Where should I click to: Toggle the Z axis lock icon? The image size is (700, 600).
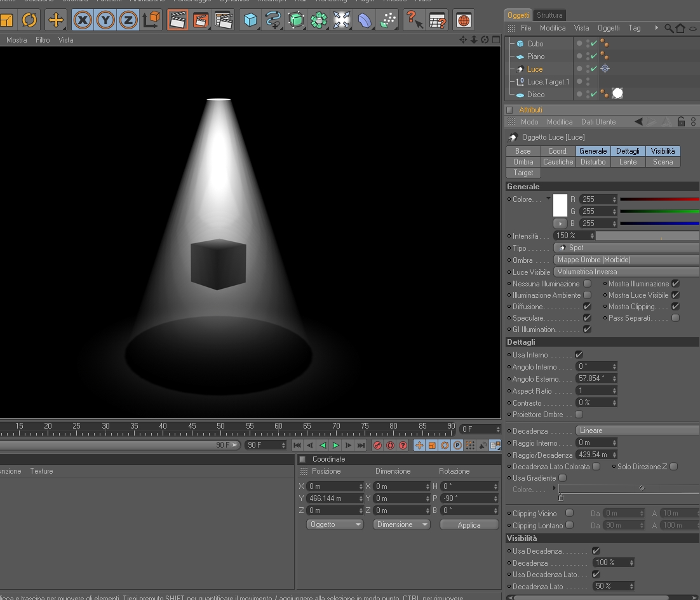coord(128,20)
